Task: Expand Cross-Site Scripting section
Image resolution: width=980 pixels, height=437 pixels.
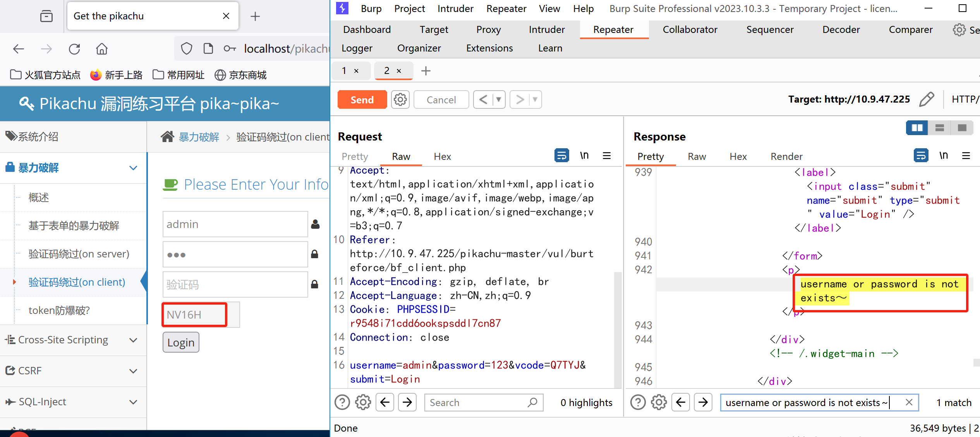Action: [x=133, y=340]
